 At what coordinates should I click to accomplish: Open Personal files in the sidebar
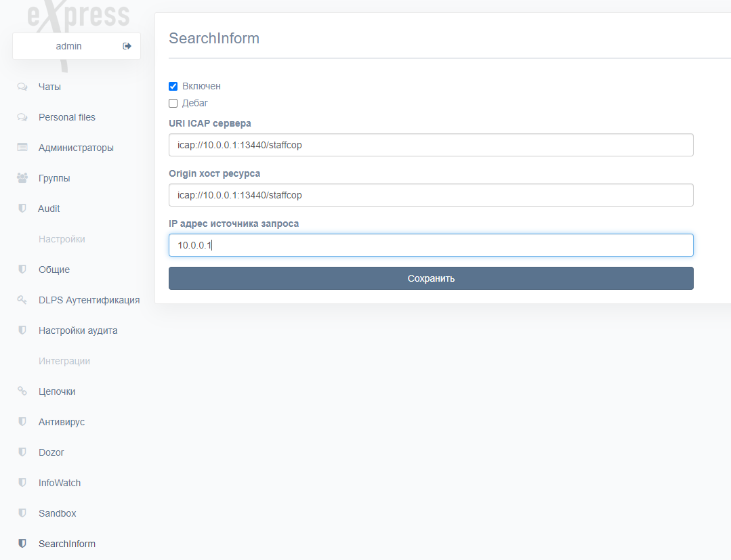67,117
